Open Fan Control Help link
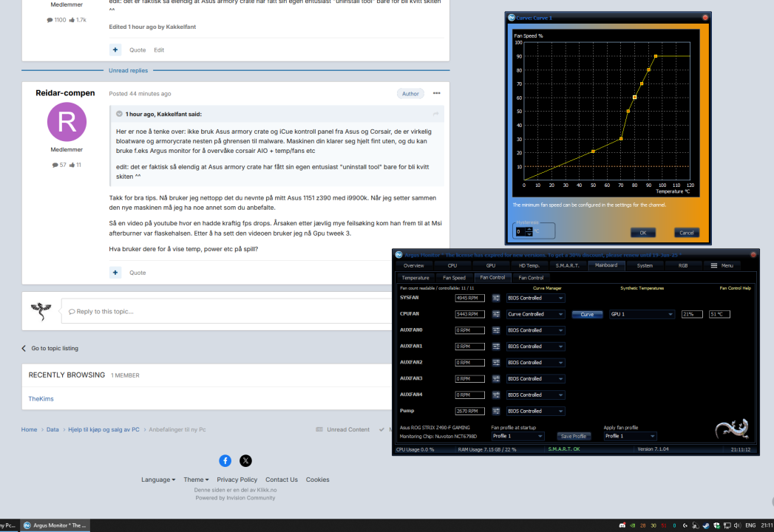Image resolution: width=774 pixels, height=532 pixels. click(735, 288)
